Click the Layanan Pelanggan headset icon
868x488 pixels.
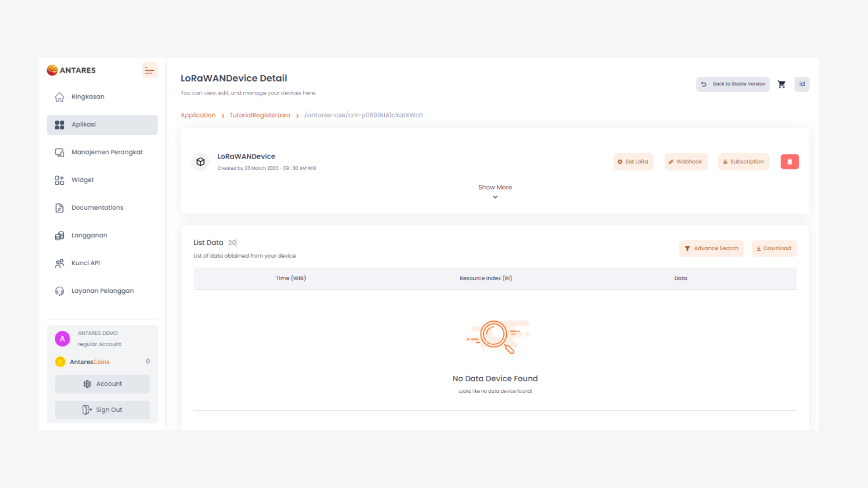(x=60, y=291)
